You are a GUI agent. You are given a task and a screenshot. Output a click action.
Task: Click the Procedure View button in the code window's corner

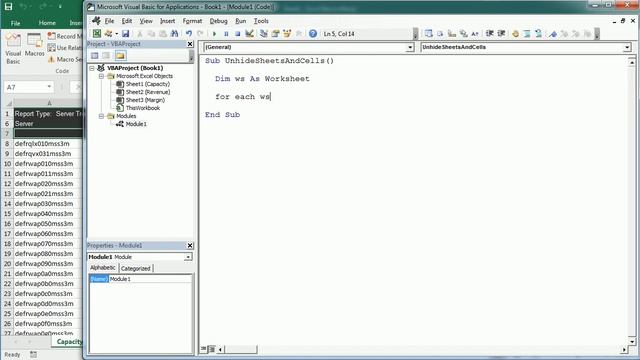click(x=203, y=349)
